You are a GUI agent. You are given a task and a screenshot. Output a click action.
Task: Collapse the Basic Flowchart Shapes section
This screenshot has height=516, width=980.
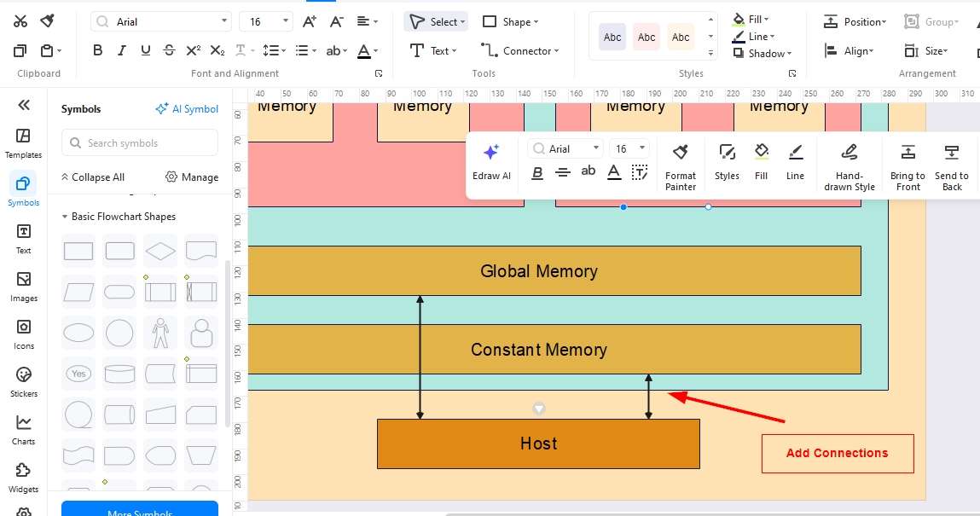(65, 217)
